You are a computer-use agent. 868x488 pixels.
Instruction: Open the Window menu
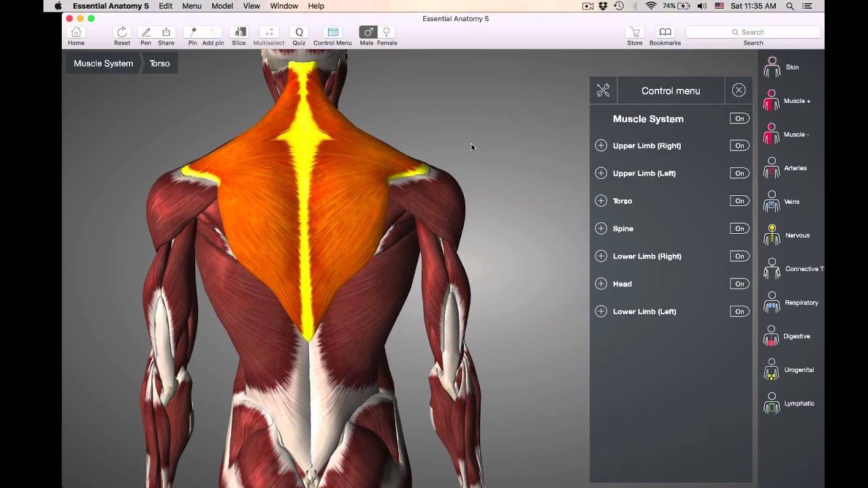coord(284,6)
